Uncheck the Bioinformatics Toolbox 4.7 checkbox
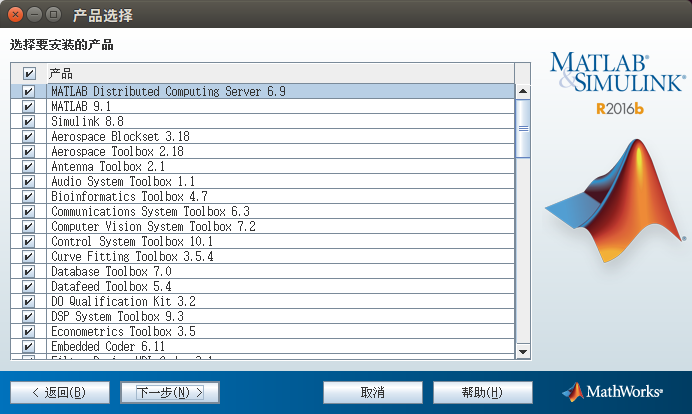This screenshot has width=692, height=414. pyautogui.click(x=28, y=196)
